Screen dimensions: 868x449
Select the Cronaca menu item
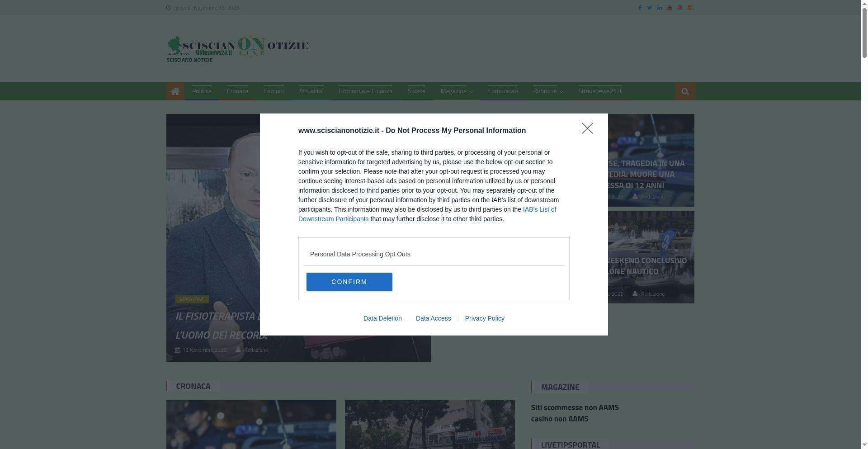pyautogui.click(x=237, y=91)
